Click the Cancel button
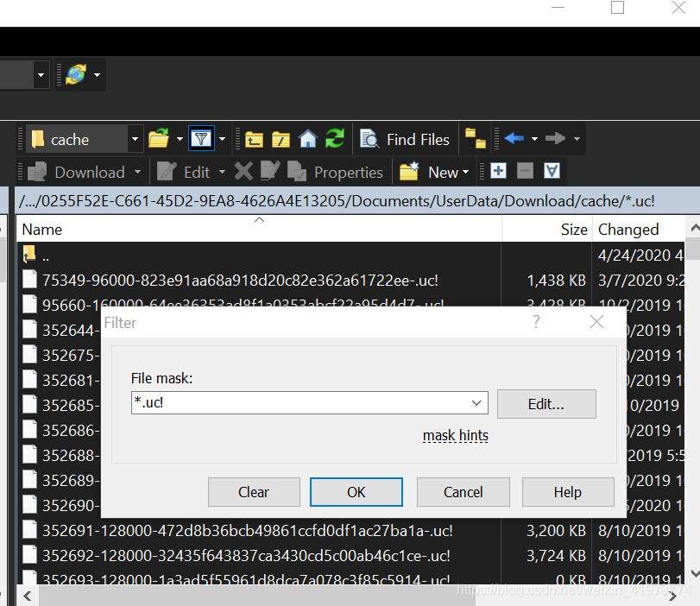The image size is (700, 606). click(x=463, y=492)
